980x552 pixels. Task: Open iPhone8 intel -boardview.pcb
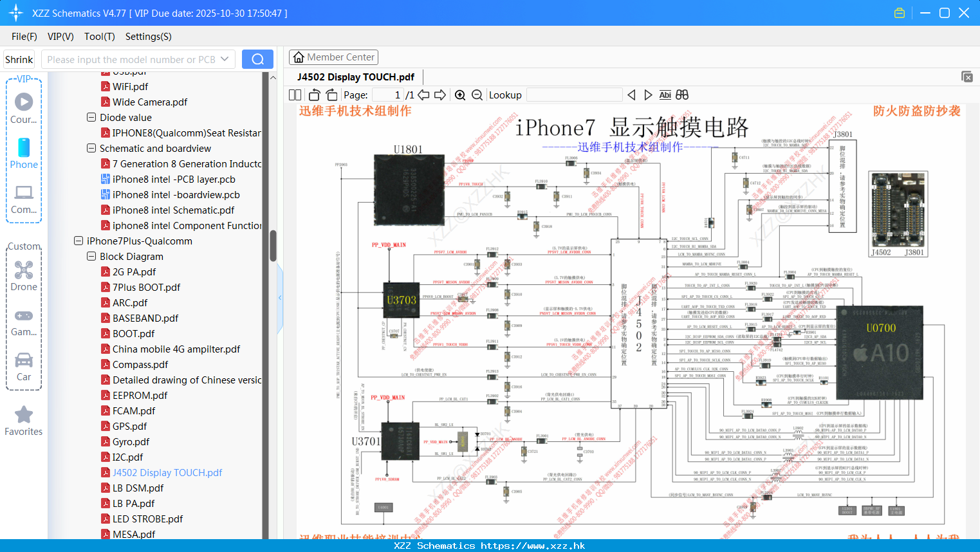tap(176, 194)
